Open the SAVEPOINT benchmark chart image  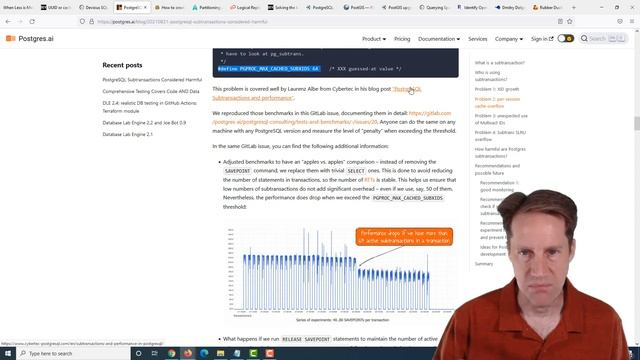click(341, 273)
